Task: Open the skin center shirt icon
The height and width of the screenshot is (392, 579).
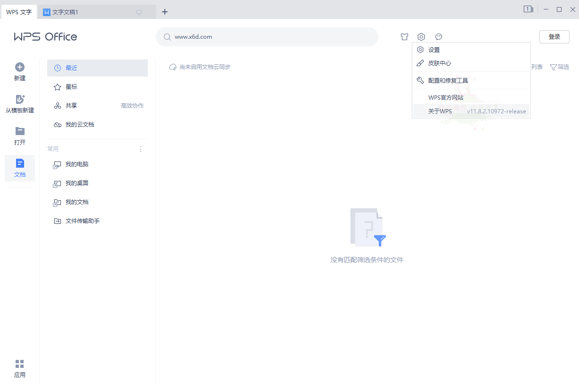Action: tap(405, 36)
